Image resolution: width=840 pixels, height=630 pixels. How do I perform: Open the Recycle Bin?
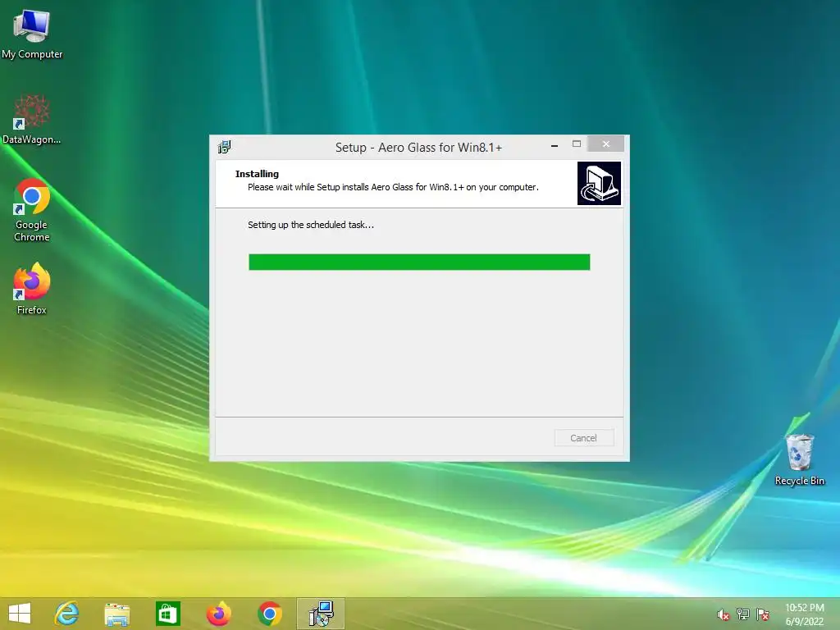799,459
